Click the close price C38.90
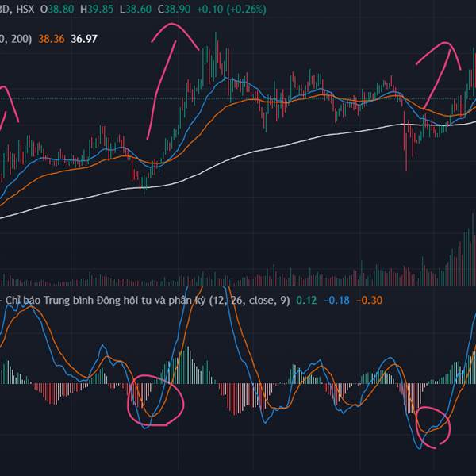 (174, 9)
